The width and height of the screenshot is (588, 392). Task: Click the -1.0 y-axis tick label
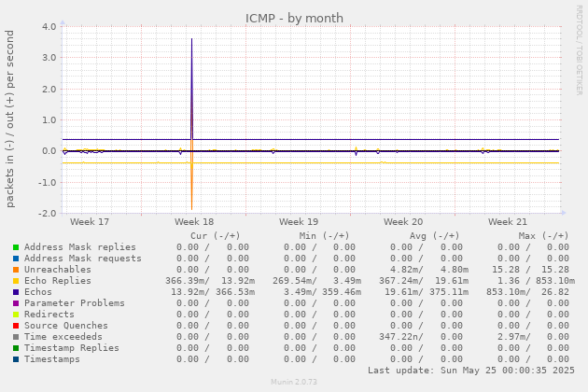(48, 182)
